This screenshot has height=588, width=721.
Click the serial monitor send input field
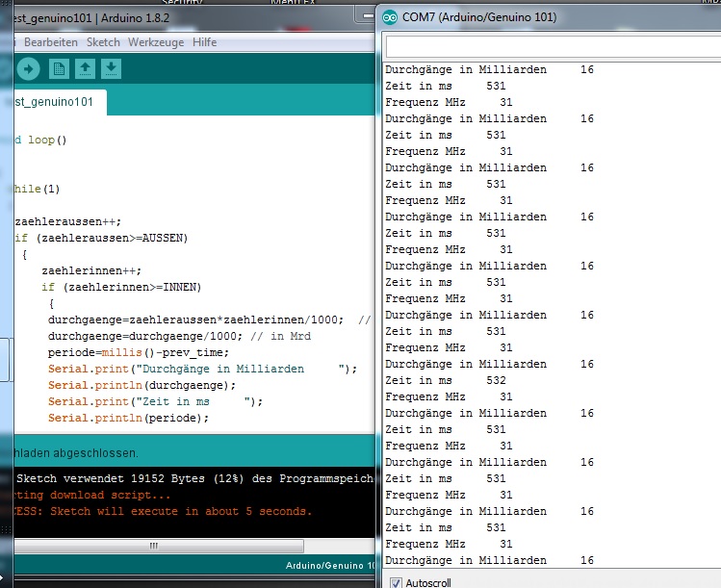point(554,47)
